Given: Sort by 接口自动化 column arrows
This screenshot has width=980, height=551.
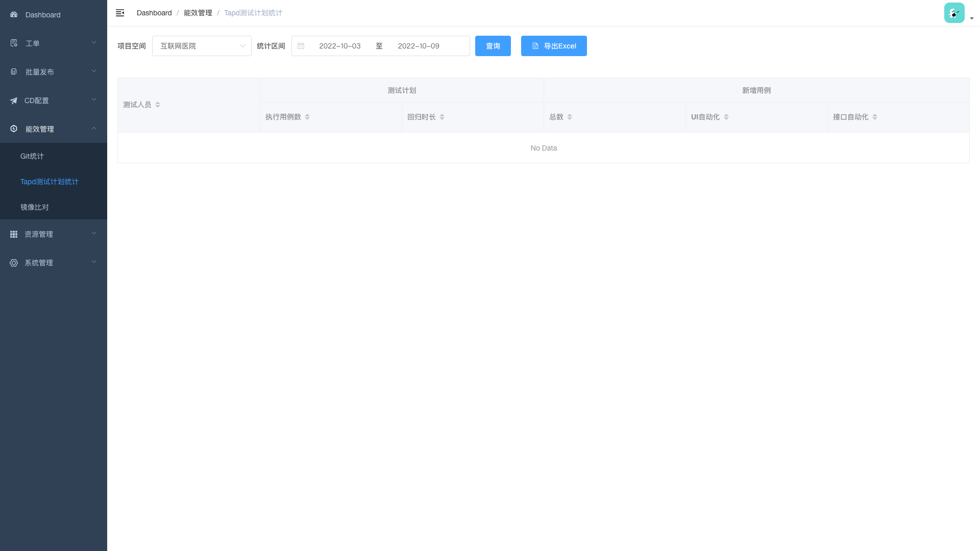Looking at the screenshot, I should pos(875,117).
